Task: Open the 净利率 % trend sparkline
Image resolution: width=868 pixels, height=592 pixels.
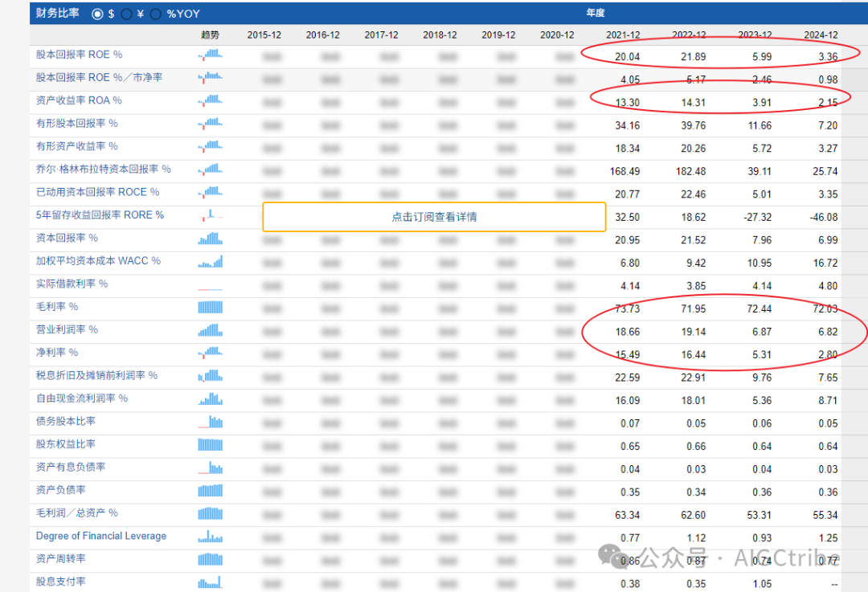Action: 211,353
